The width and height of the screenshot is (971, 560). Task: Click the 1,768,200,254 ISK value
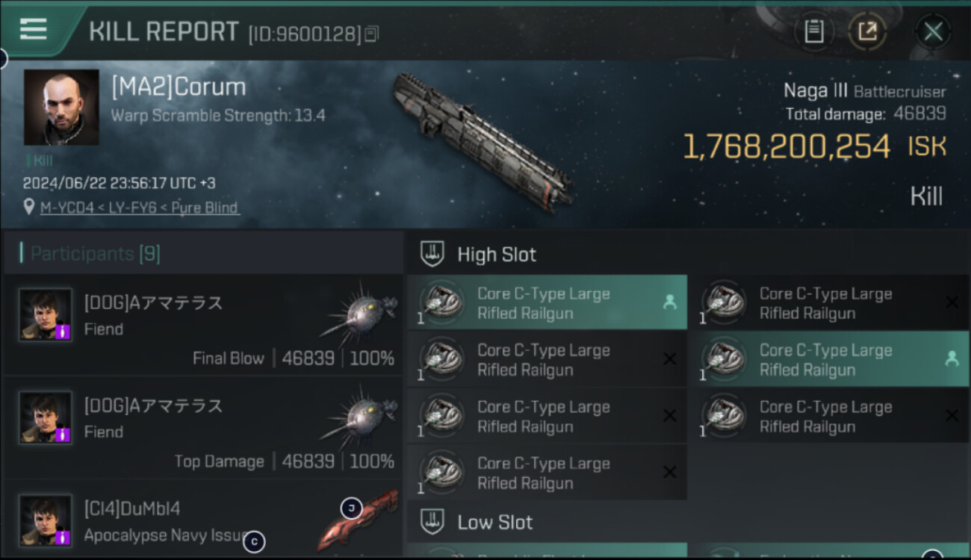pos(787,147)
